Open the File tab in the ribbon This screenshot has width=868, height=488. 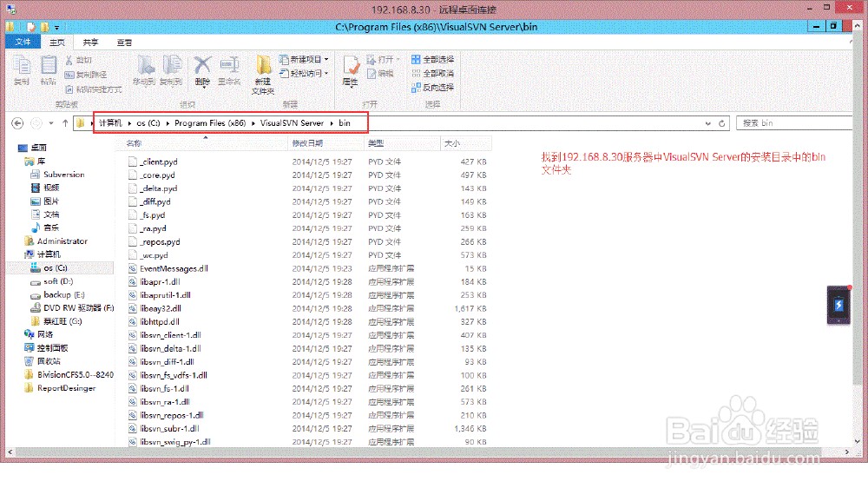coord(23,42)
